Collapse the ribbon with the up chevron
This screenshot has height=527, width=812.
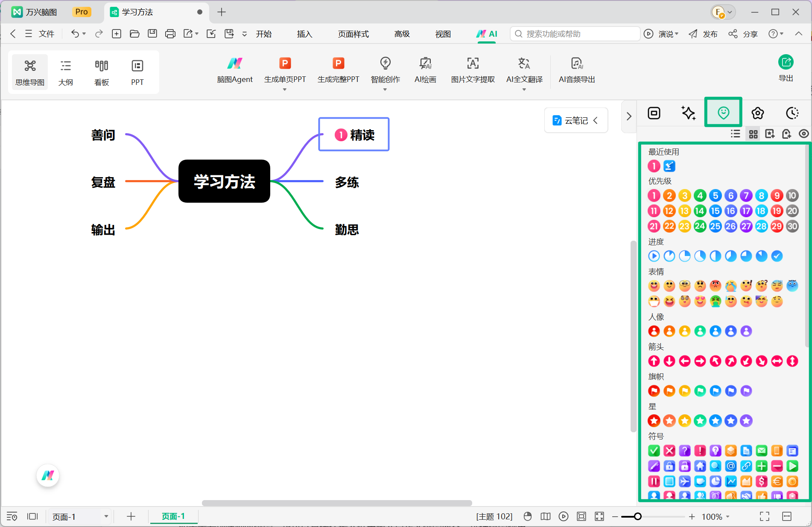798,34
